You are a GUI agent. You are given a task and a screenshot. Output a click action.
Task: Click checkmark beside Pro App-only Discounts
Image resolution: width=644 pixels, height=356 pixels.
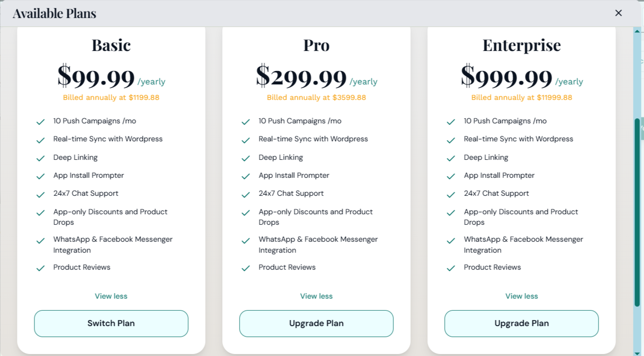coord(246,213)
